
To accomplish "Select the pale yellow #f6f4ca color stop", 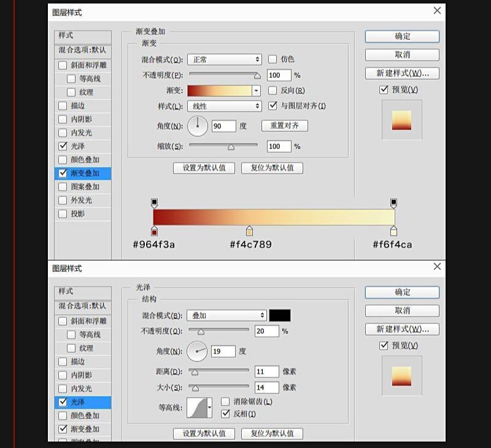I will [393, 231].
